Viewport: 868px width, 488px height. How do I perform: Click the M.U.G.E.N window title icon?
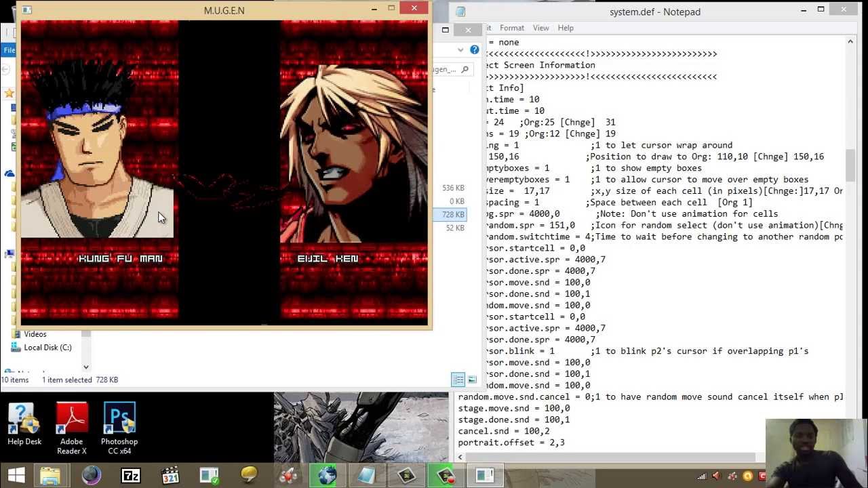[26, 10]
